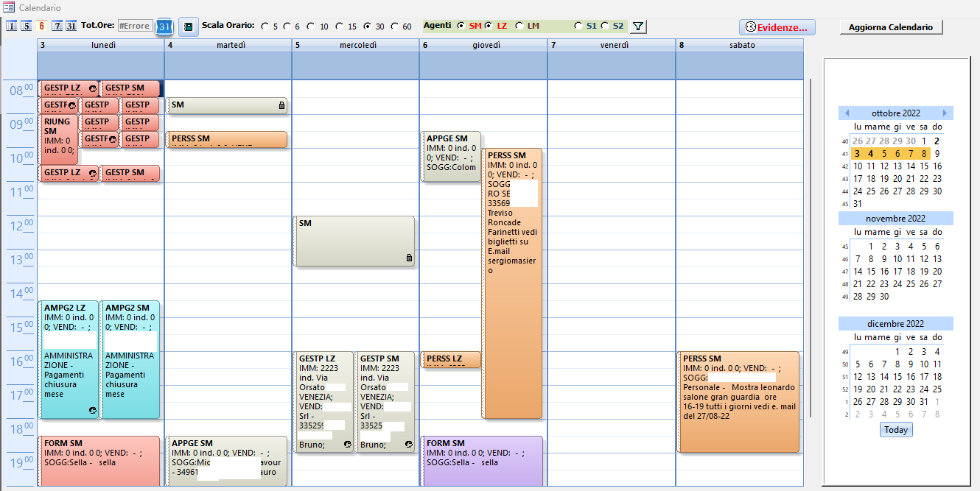This screenshot has width=980, height=491.
Task: Switch to the 1-day view icon
Action: pos(12,26)
